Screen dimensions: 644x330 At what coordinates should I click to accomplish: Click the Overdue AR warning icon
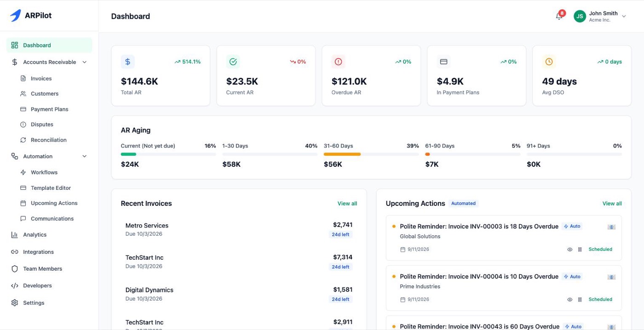point(339,62)
